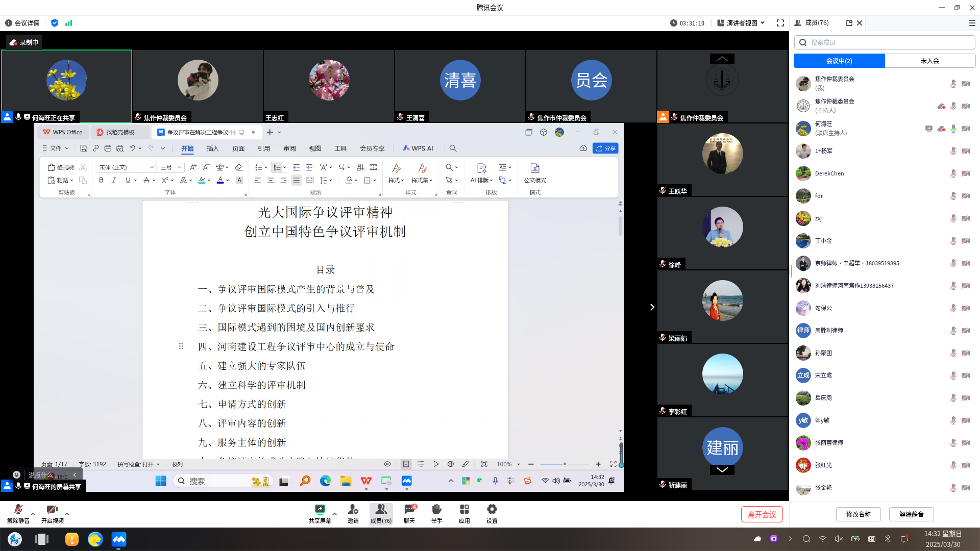Expand share screen options arrow

(x=334, y=514)
